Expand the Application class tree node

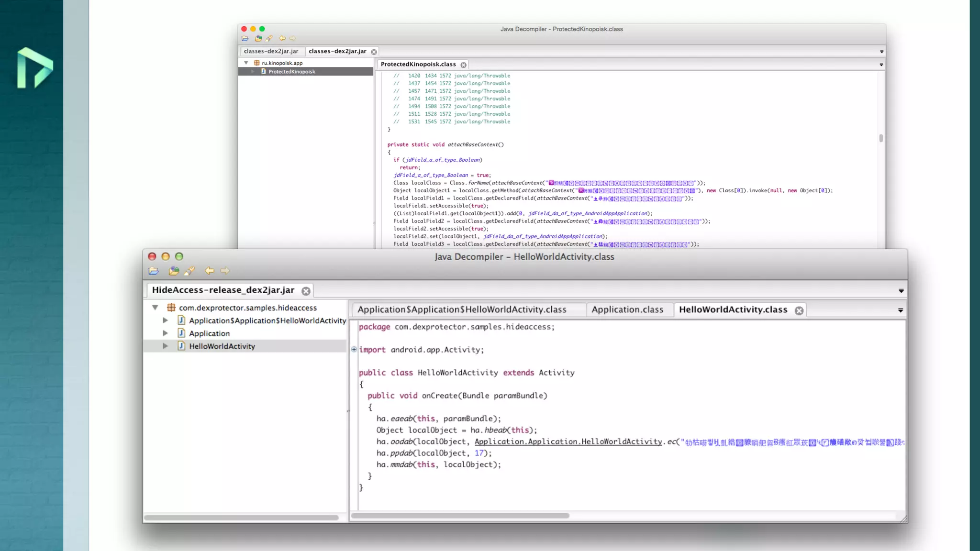pos(165,333)
